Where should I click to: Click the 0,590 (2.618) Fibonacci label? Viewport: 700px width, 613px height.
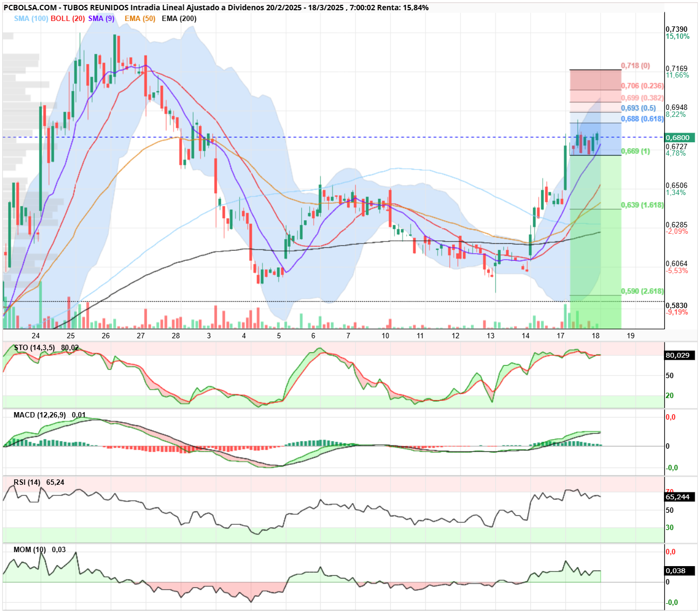(x=642, y=291)
